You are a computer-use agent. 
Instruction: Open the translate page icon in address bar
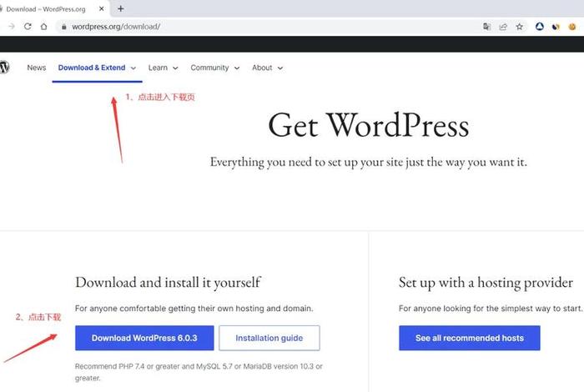pos(486,27)
